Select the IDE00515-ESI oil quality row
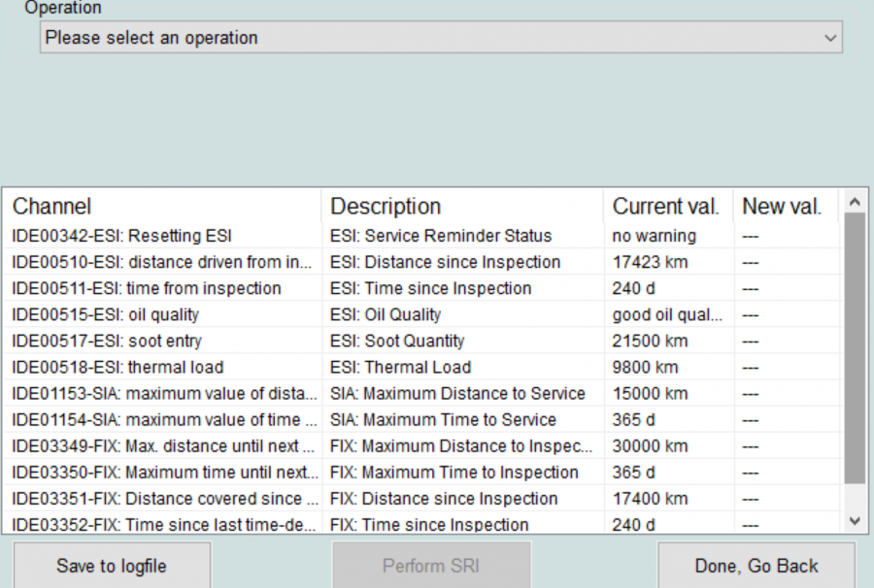Viewport: 874px width, 588px height. 163,314
